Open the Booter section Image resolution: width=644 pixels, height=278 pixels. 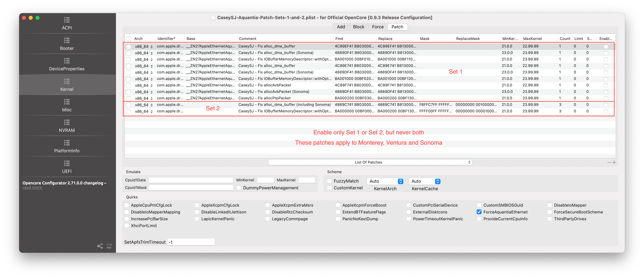click(67, 44)
